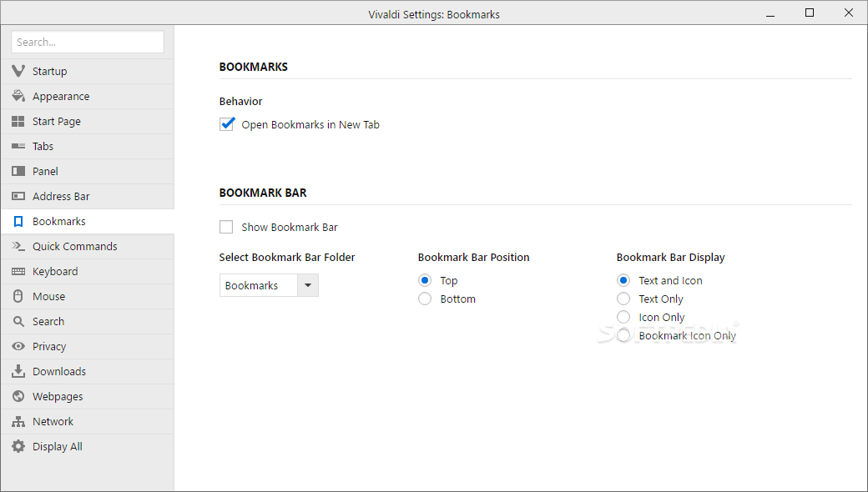868x492 pixels.
Task: Click the settings Search input field
Action: pos(88,42)
